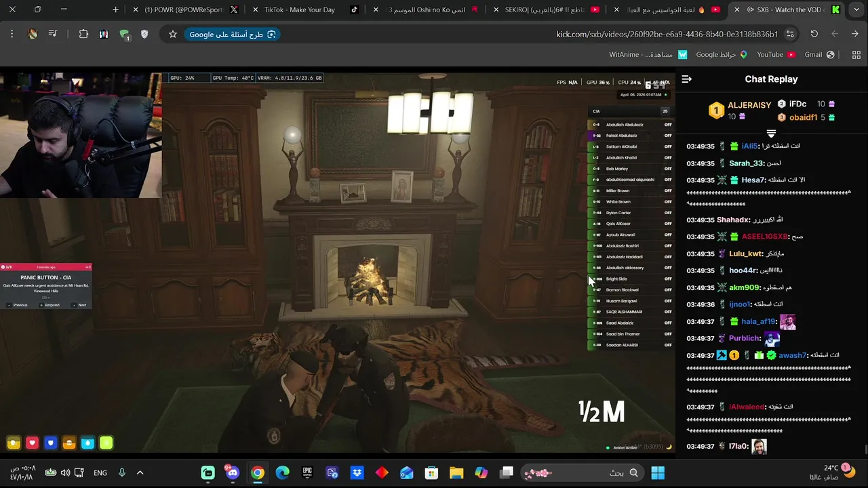Open the apps grid icon on the bookmarks bar

coord(856,55)
